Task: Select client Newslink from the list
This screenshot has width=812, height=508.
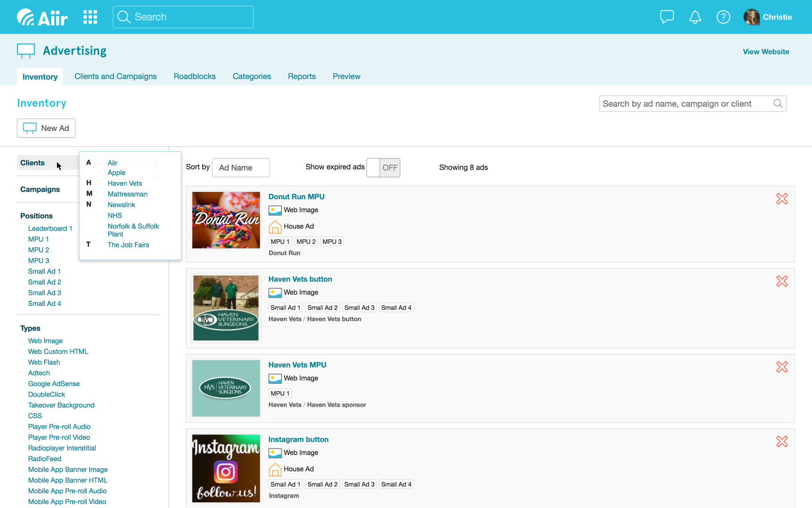Action: pyautogui.click(x=121, y=205)
